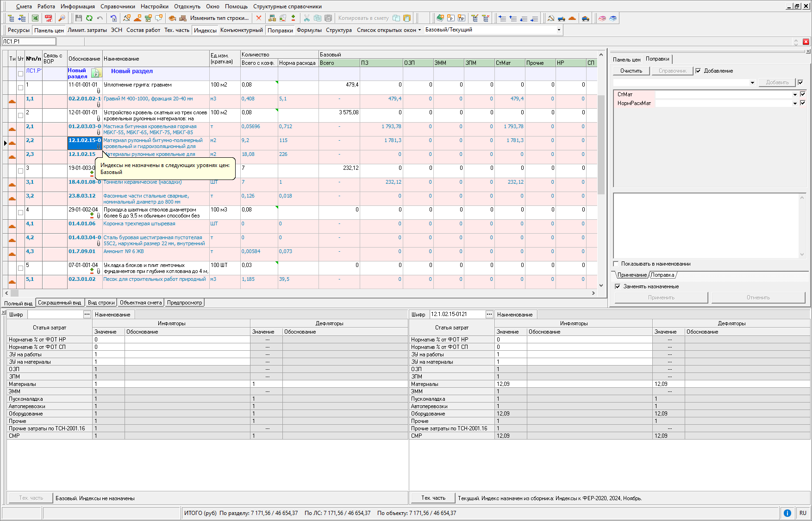Toggle the Добавление checkbox

(x=698, y=71)
